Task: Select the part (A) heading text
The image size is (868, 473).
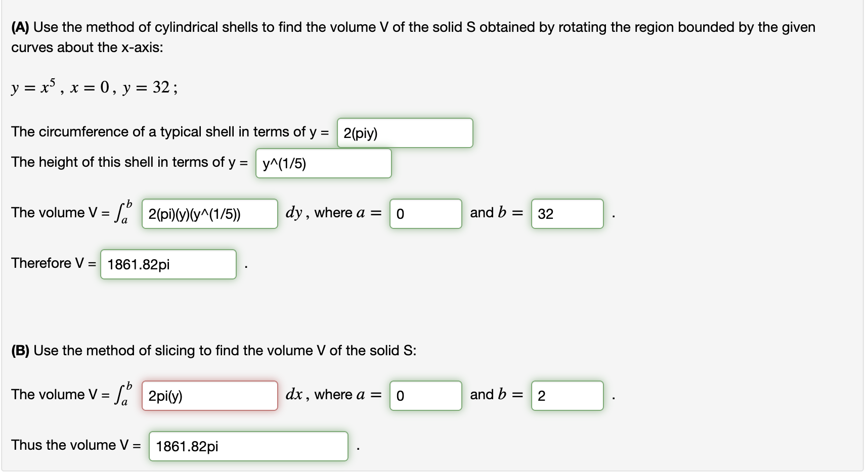Action: (x=22, y=27)
